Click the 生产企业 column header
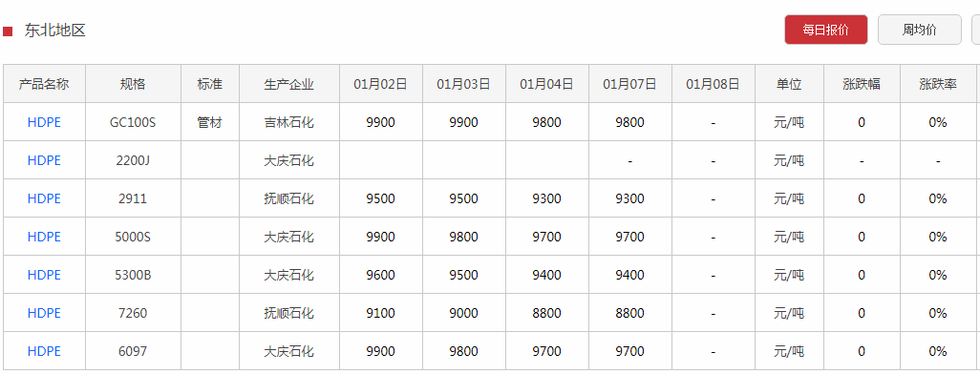980x374 pixels. [289, 84]
